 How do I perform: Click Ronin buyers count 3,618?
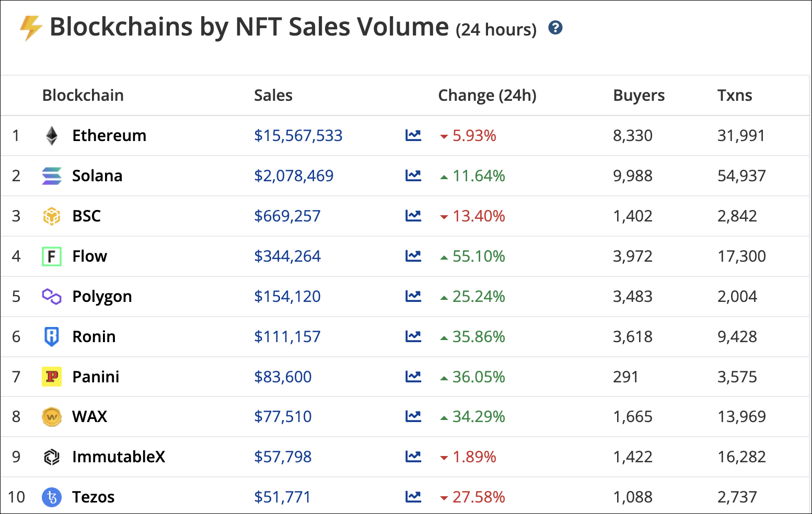click(633, 337)
